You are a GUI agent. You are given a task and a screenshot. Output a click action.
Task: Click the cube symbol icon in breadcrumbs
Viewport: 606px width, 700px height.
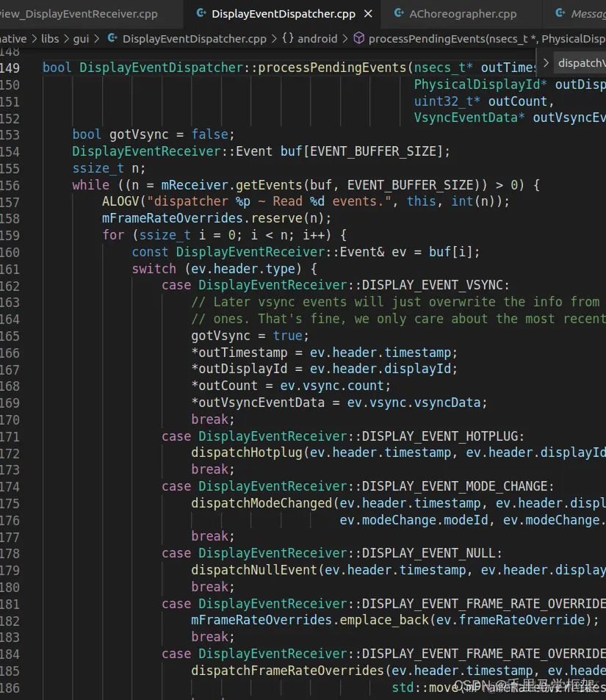[358, 38]
